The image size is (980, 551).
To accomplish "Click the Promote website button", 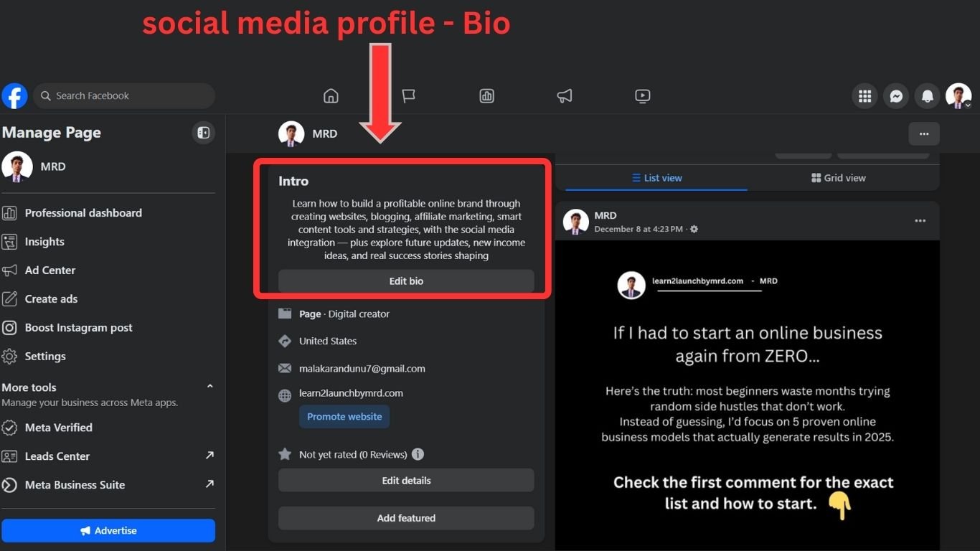I will pyautogui.click(x=344, y=417).
